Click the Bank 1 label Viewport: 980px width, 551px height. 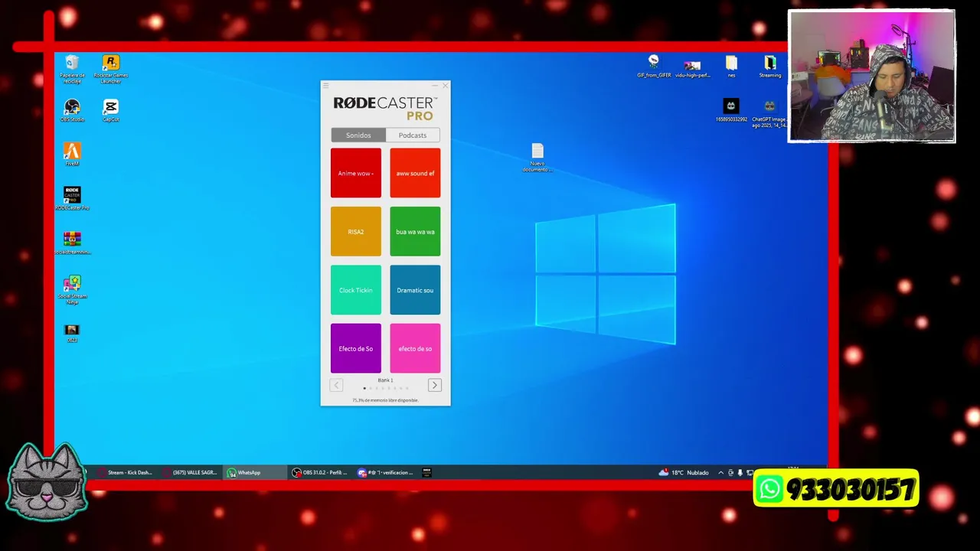[385, 380]
